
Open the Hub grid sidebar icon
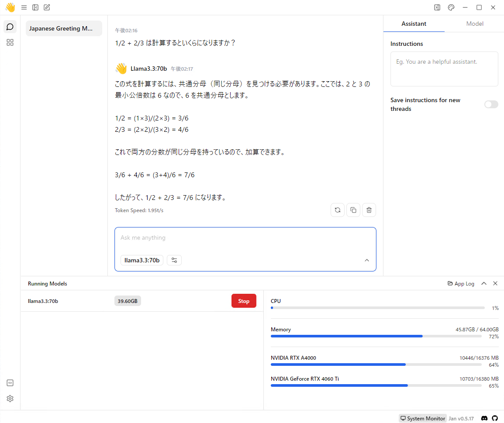10,42
